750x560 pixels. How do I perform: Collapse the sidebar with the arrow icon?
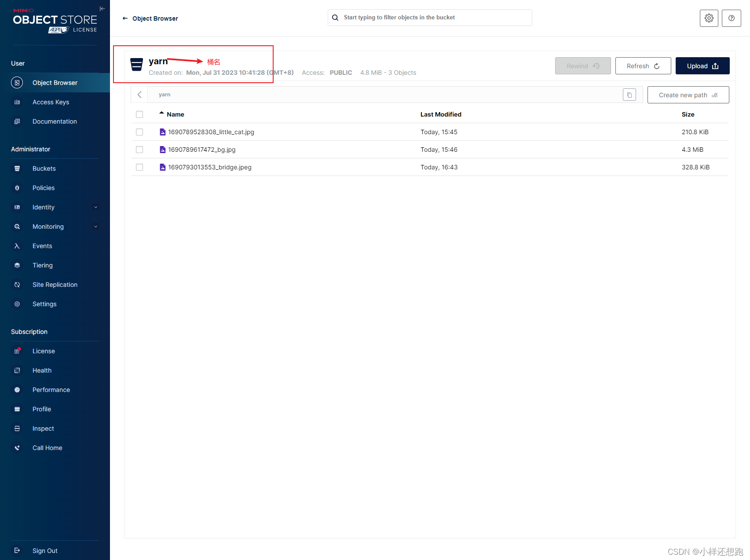pyautogui.click(x=102, y=8)
